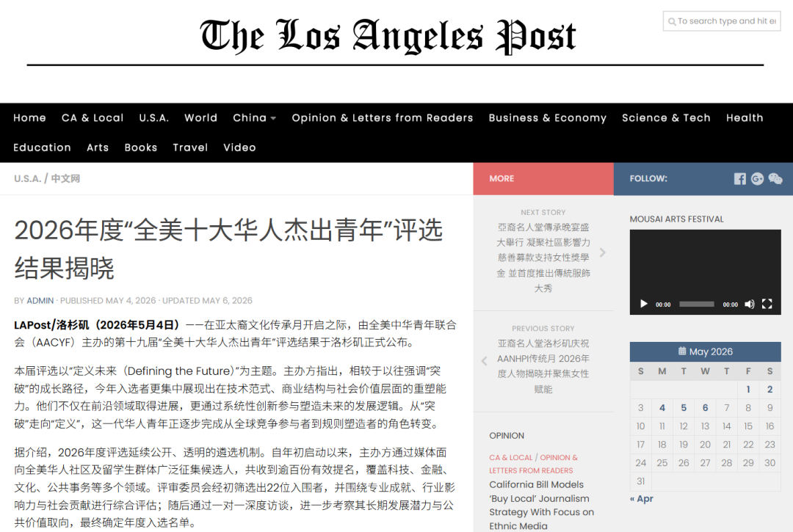Open CA & LOCAL opinion category link
Viewport: 793px width, 532px height.
511,458
